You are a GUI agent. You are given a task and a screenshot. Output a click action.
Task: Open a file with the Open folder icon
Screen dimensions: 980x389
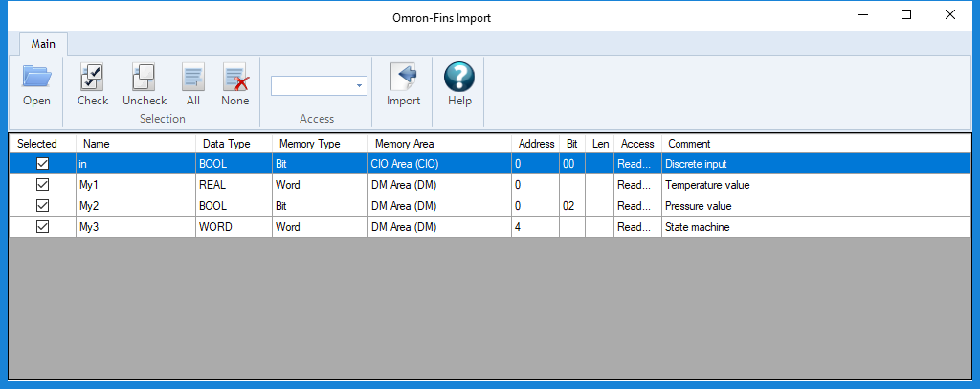pos(37,78)
